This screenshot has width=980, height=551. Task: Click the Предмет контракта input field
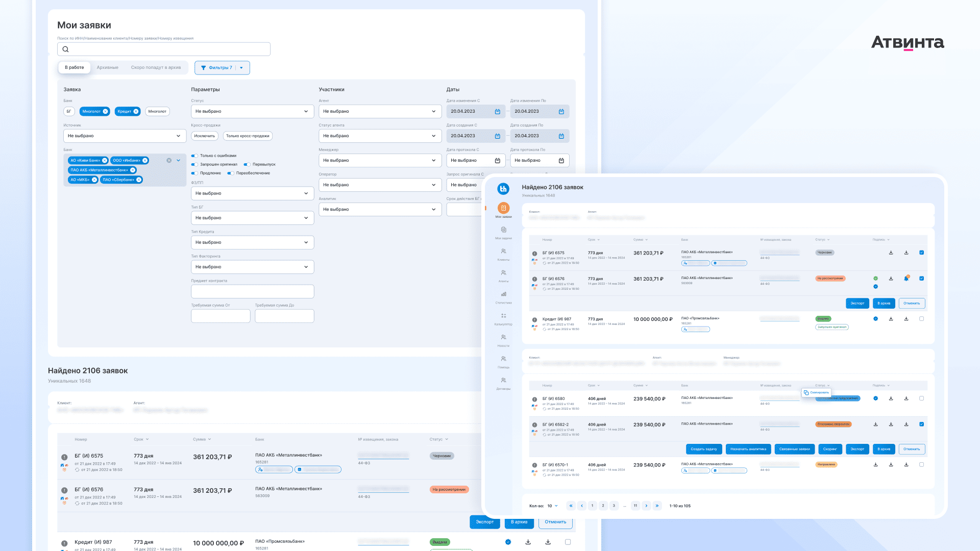(252, 291)
